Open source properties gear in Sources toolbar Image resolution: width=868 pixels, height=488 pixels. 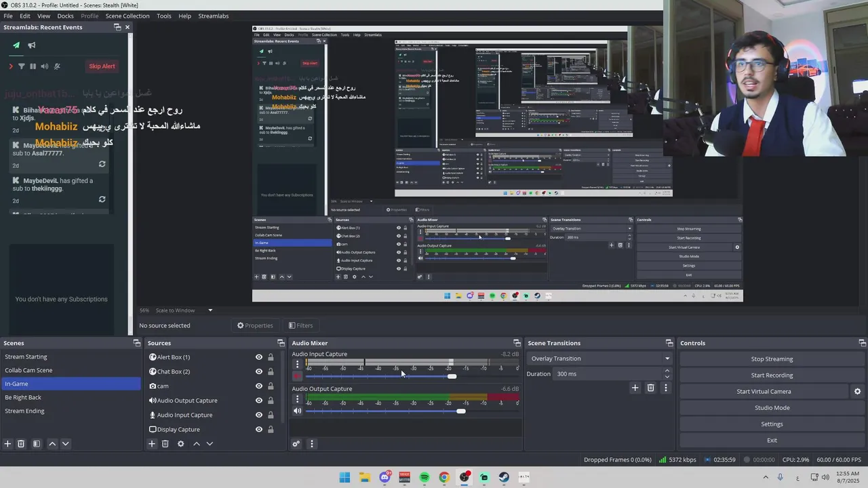[180, 444]
